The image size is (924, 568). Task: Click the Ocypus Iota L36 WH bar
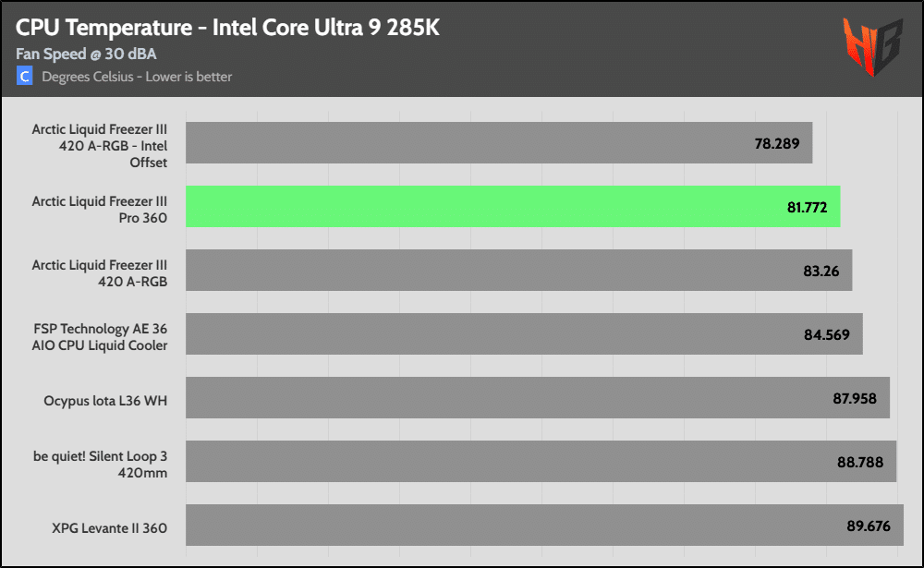coord(537,397)
